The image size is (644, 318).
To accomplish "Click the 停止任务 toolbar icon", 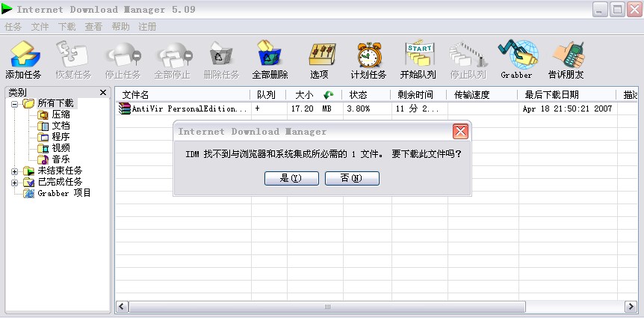I will pyautogui.click(x=123, y=55).
